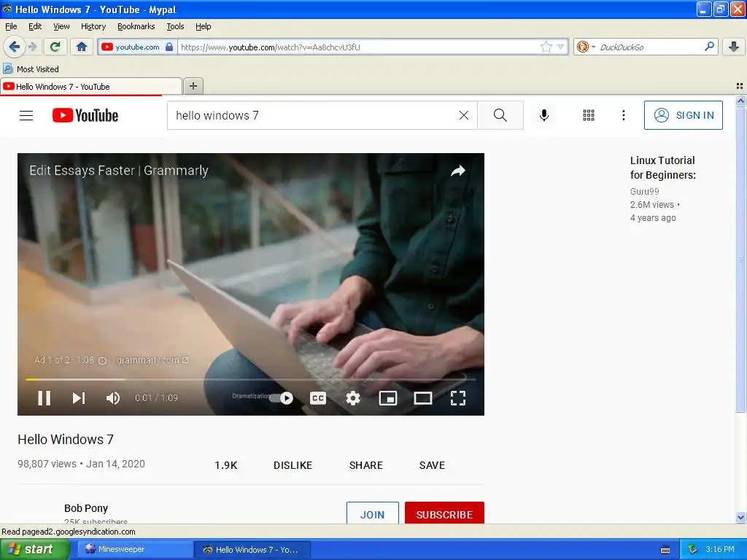Open the Most Visited bookmarks folder
The width and height of the screenshot is (747, 560).
[x=31, y=69]
